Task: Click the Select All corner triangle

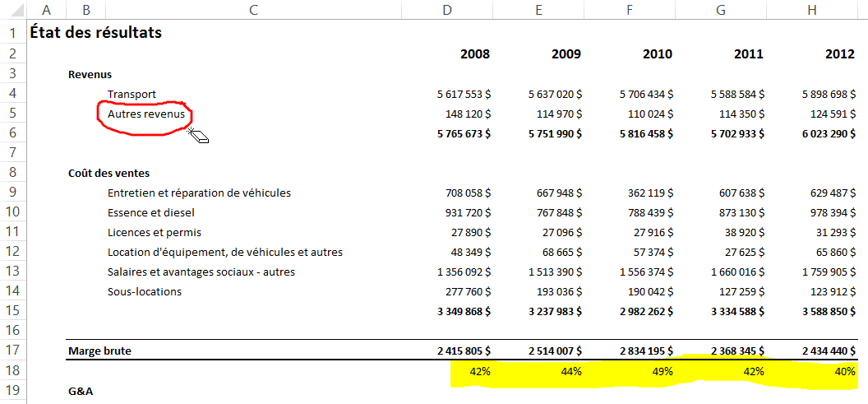Action: 14,11
